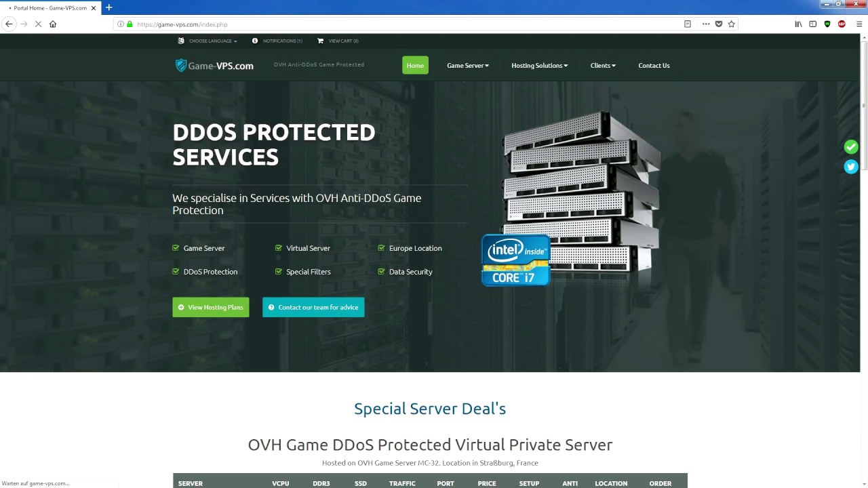Click the Special Server Deal's heading

click(x=430, y=409)
